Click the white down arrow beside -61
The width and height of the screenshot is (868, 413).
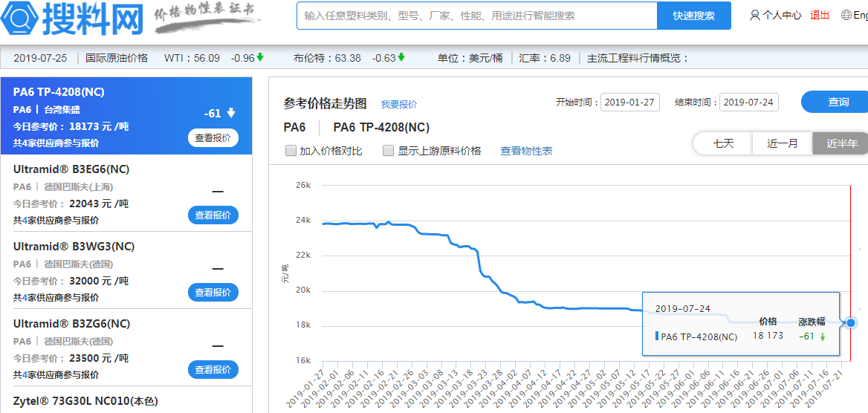point(231,113)
